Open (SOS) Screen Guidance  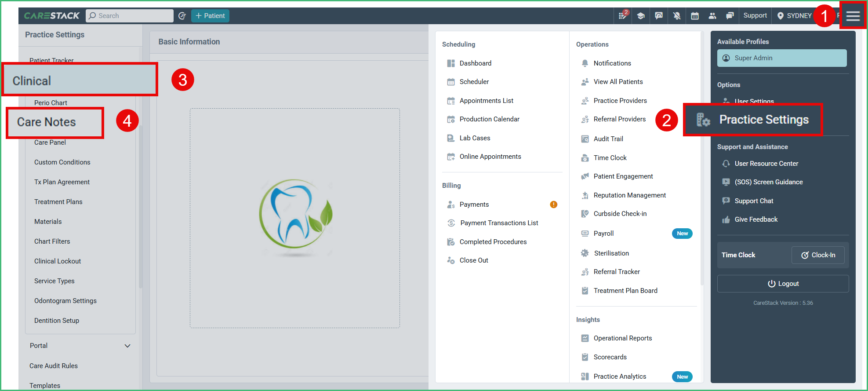point(769,182)
